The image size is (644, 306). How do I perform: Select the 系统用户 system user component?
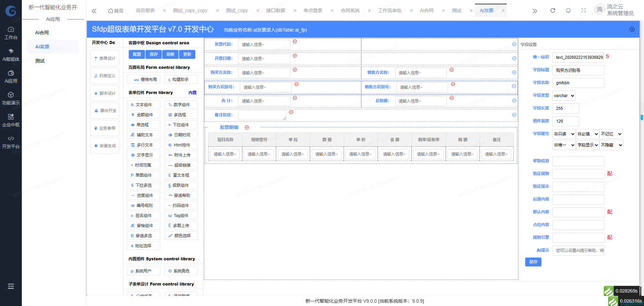tap(143, 270)
